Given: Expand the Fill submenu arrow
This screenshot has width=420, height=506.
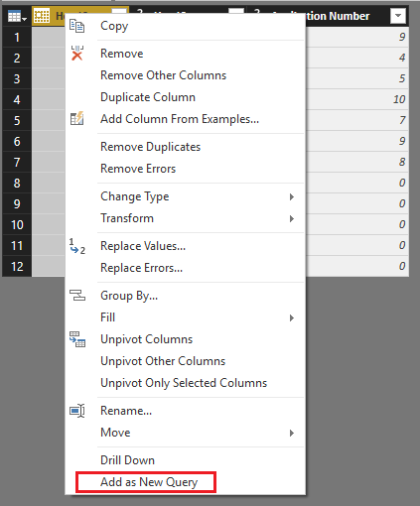Looking at the screenshot, I should (292, 317).
